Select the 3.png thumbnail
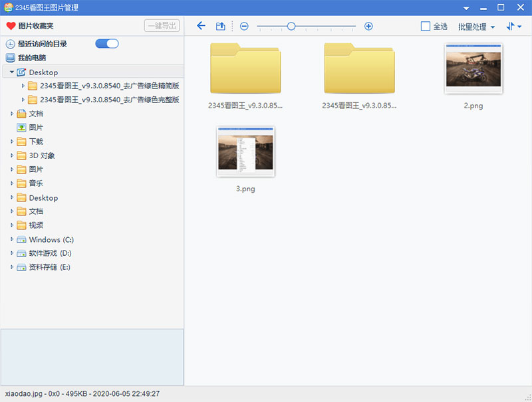532x402 pixels. 245,151
